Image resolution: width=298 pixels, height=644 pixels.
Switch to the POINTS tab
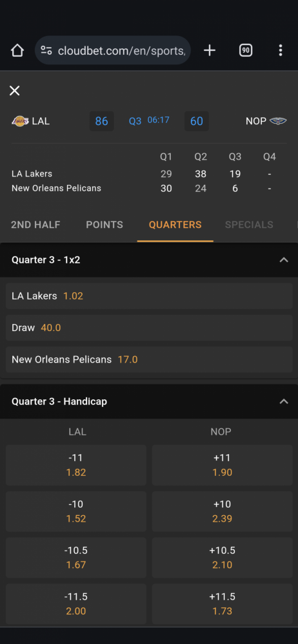click(104, 225)
